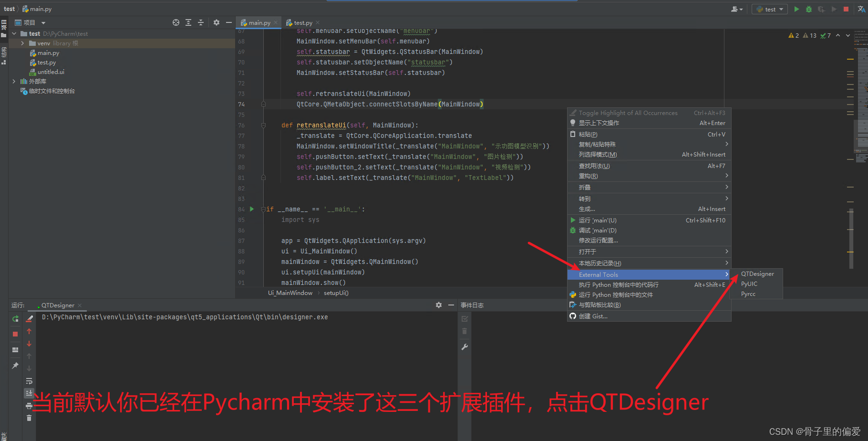Open the 项目 view dropdown arrow

(43, 23)
